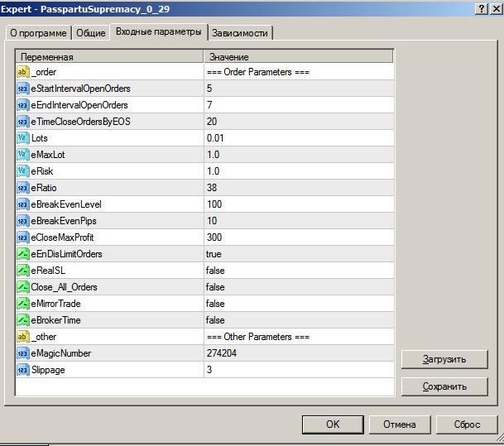Edit the Lots value 0.01
This screenshot has width=504, height=446.
click(x=299, y=138)
